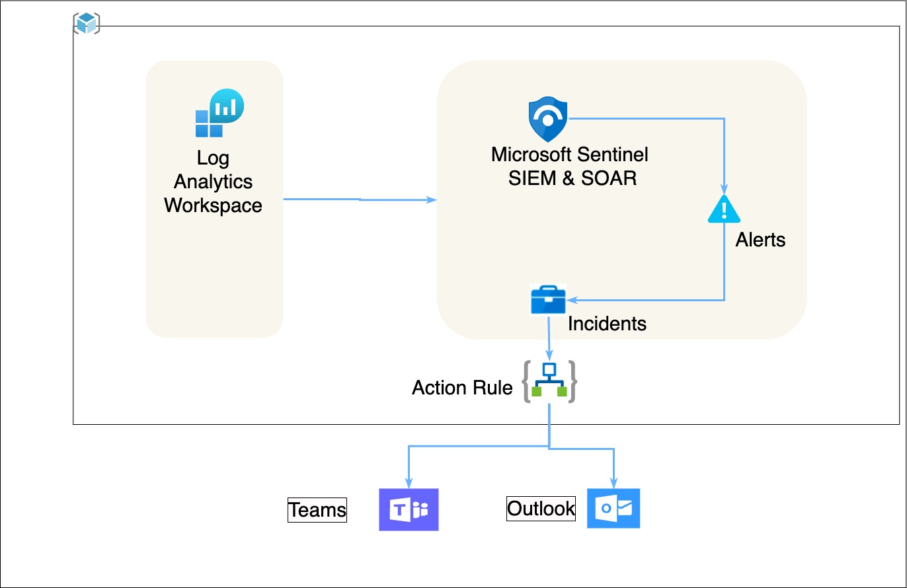
Task: Click the arrowhead pointing down to the Teams icon
Action: click(409, 484)
